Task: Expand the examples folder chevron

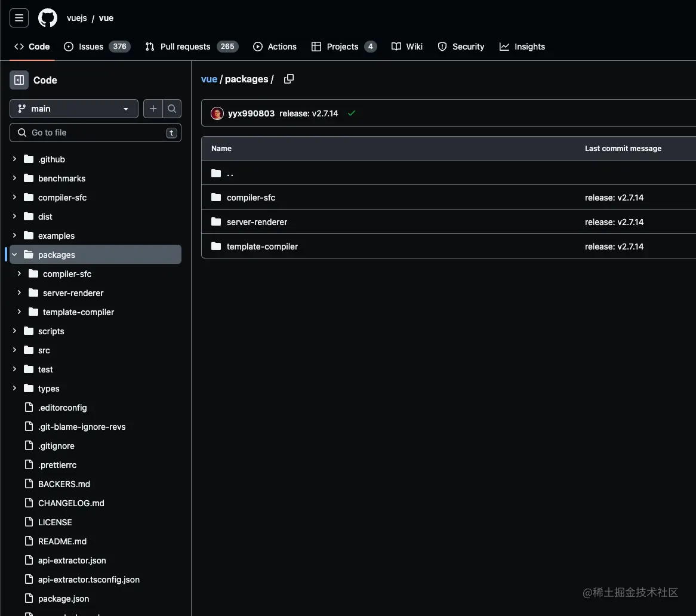Action: click(14, 235)
